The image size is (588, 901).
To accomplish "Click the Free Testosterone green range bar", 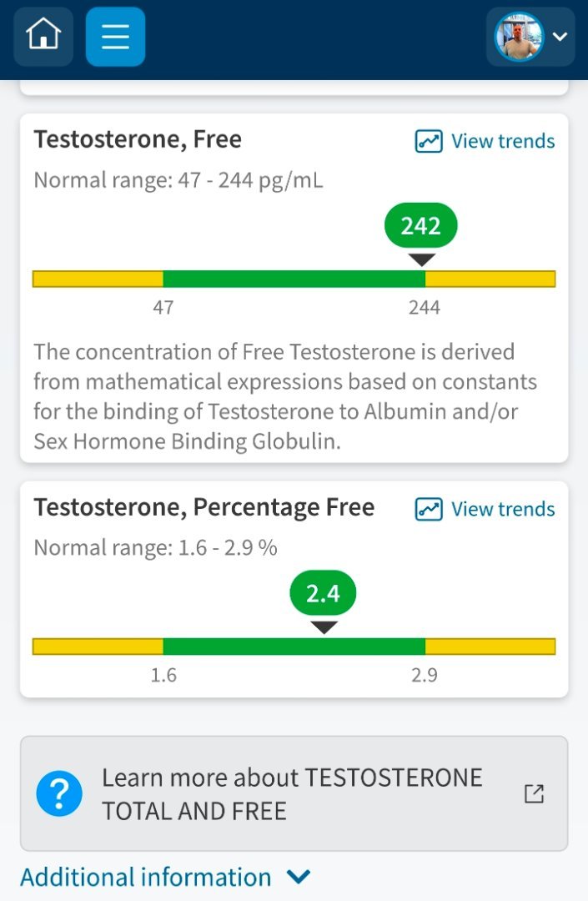I will pyautogui.click(x=294, y=279).
